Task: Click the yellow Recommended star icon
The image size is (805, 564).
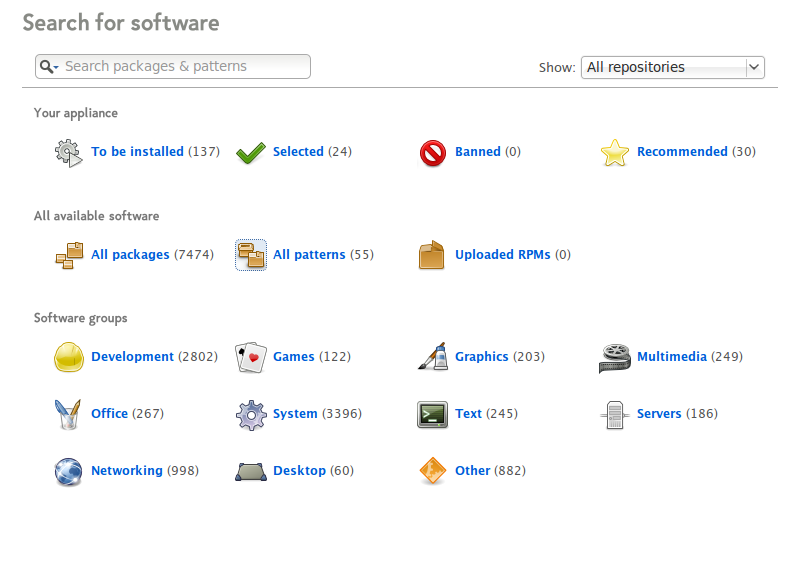Action: (615, 152)
